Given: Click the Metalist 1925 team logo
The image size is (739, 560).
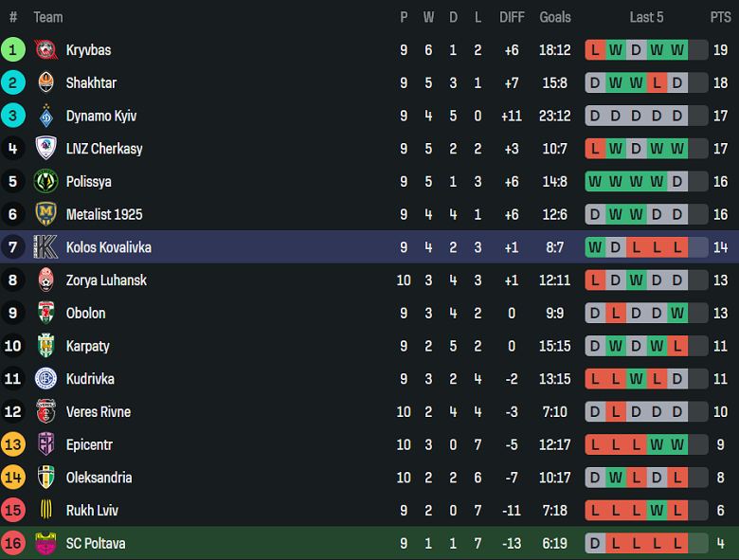Looking at the screenshot, I should coord(45,214).
